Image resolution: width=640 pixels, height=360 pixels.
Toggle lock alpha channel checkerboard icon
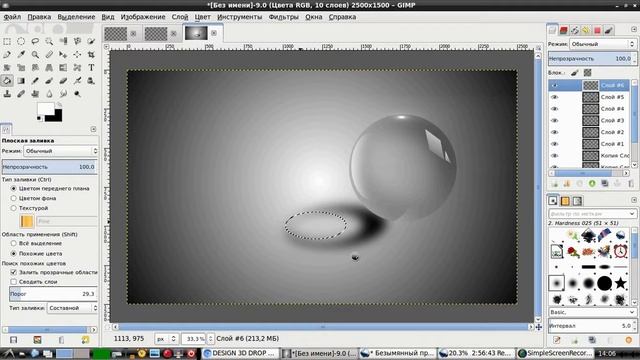587,73
